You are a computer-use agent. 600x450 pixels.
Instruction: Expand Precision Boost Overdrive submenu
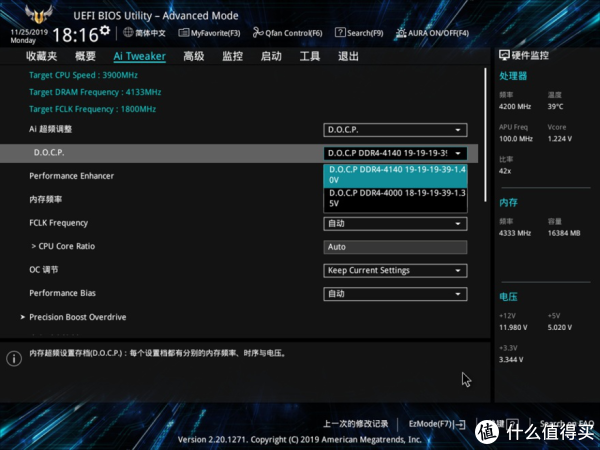(x=78, y=317)
